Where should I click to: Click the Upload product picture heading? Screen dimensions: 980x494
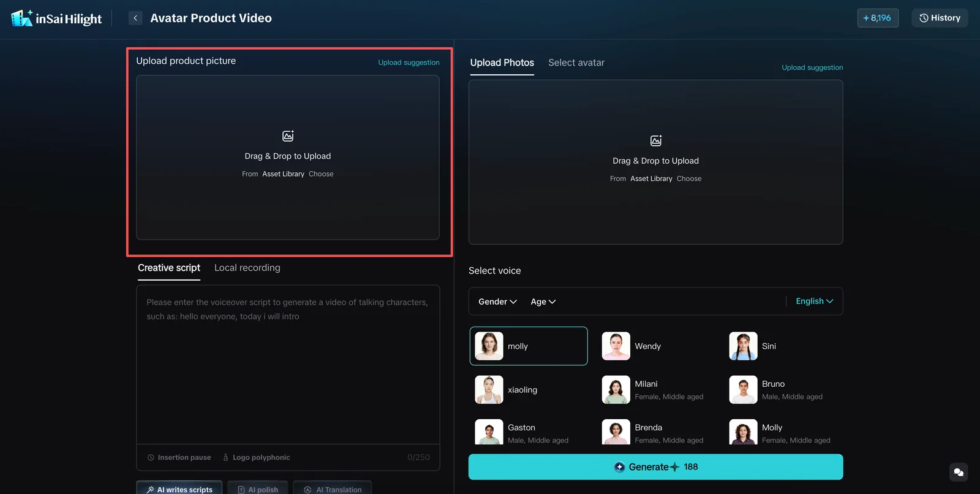point(186,61)
